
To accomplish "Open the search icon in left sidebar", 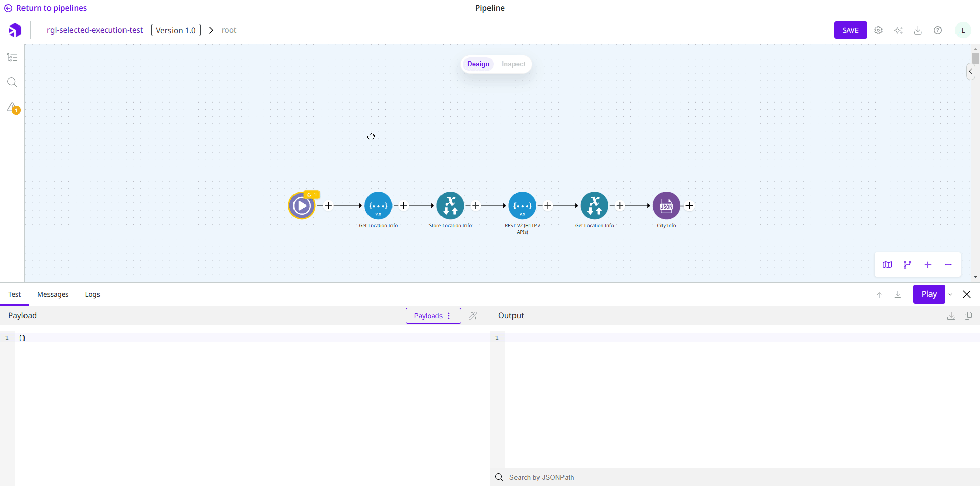I will pyautogui.click(x=12, y=82).
